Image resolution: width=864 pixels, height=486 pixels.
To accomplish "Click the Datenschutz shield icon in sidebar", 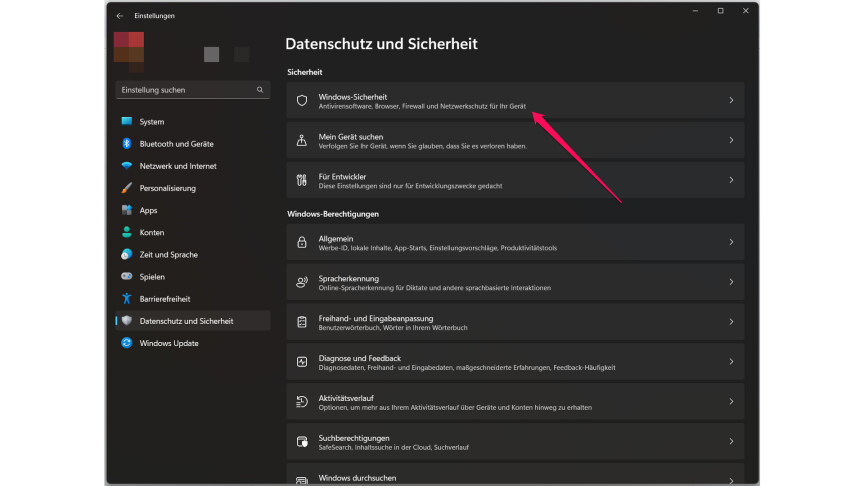I will coord(127,321).
